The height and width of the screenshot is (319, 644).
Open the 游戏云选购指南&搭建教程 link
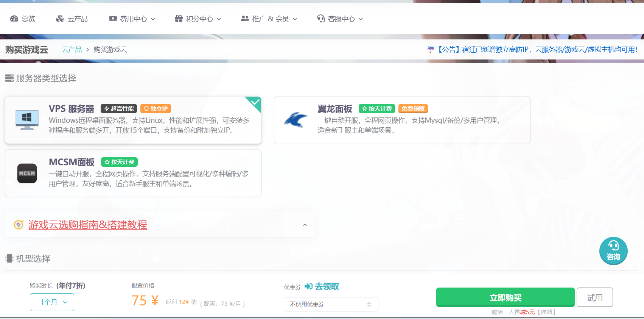[x=87, y=225]
